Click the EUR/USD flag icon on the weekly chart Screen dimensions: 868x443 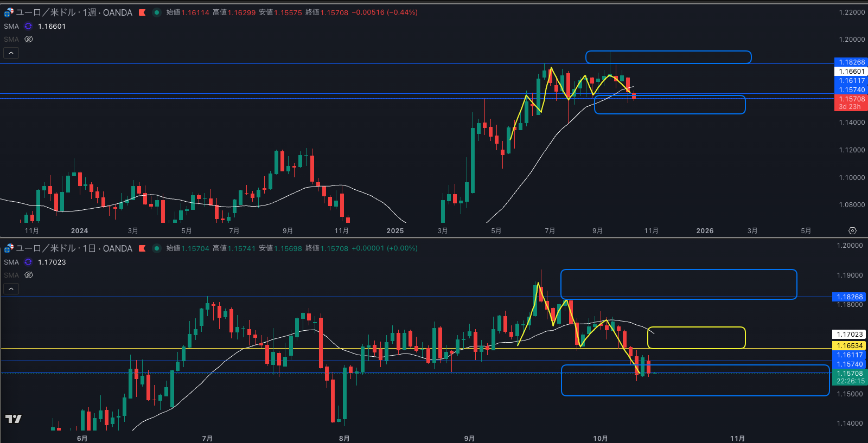coord(9,12)
